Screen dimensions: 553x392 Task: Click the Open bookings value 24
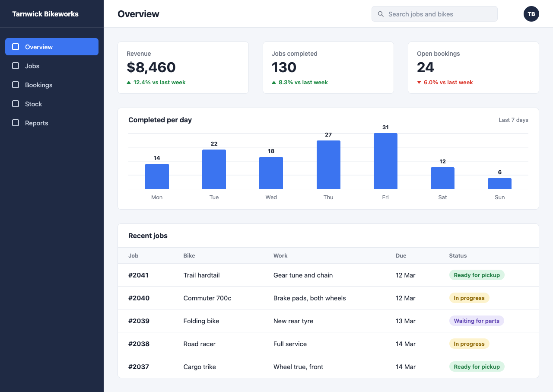coord(426,67)
